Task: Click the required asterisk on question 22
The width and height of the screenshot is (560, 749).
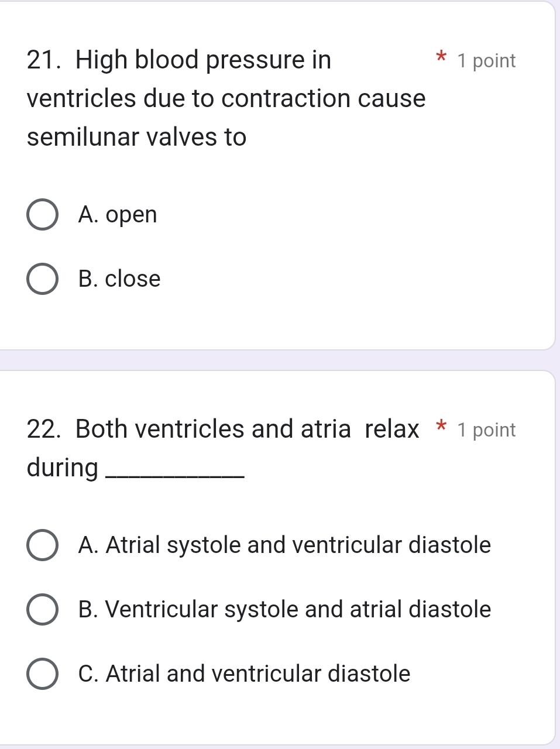Action: pyautogui.click(x=441, y=428)
